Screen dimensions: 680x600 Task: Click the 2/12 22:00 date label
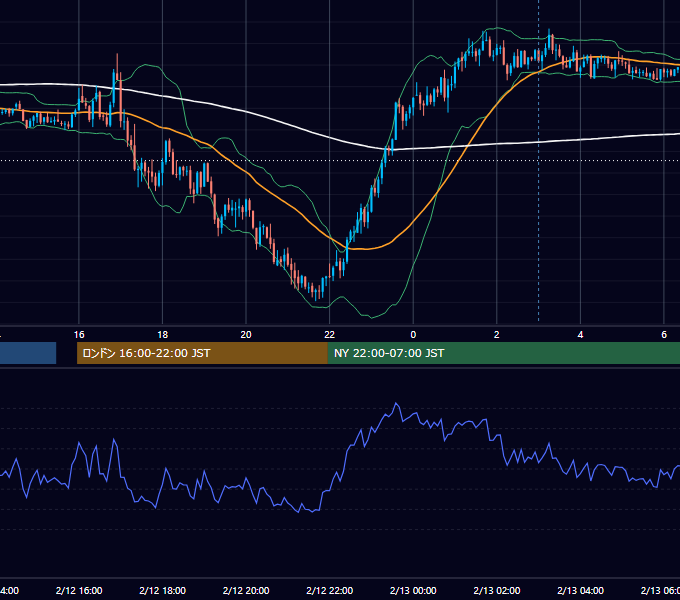coord(330,590)
